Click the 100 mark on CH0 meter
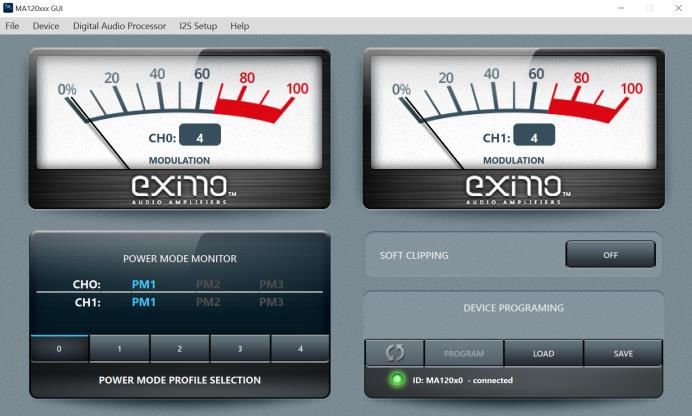Image resolution: width=692 pixels, height=416 pixels. 297,89
